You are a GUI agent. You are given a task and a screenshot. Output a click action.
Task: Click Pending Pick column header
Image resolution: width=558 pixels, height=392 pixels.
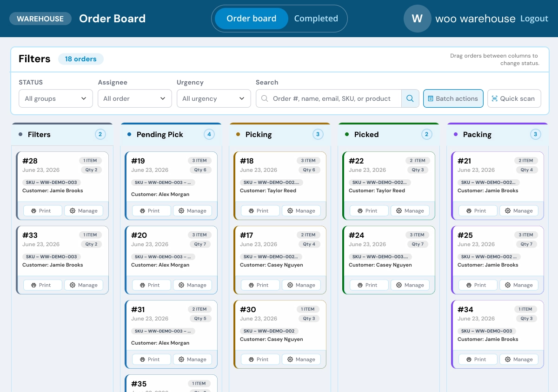pyautogui.click(x=171, y=134)
